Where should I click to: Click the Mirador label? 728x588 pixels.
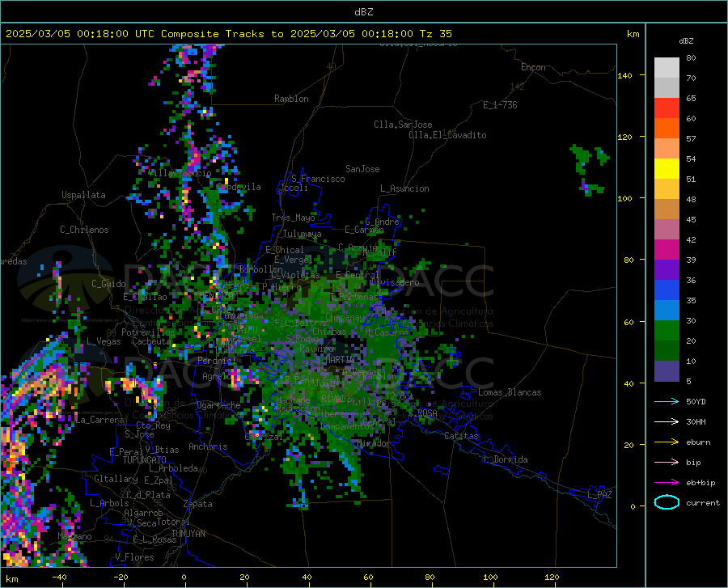tap(373, 443)
